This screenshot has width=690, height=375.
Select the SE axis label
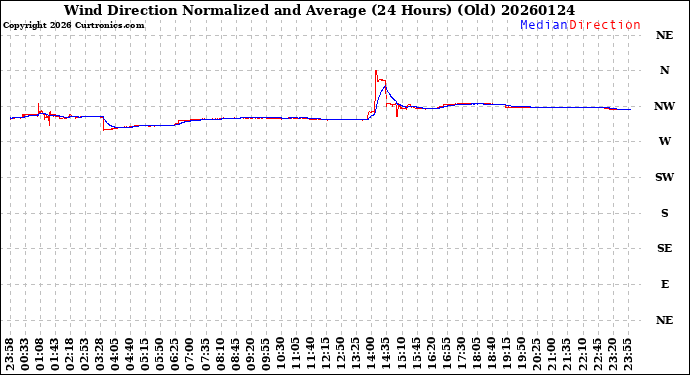[x=664, y=249]
